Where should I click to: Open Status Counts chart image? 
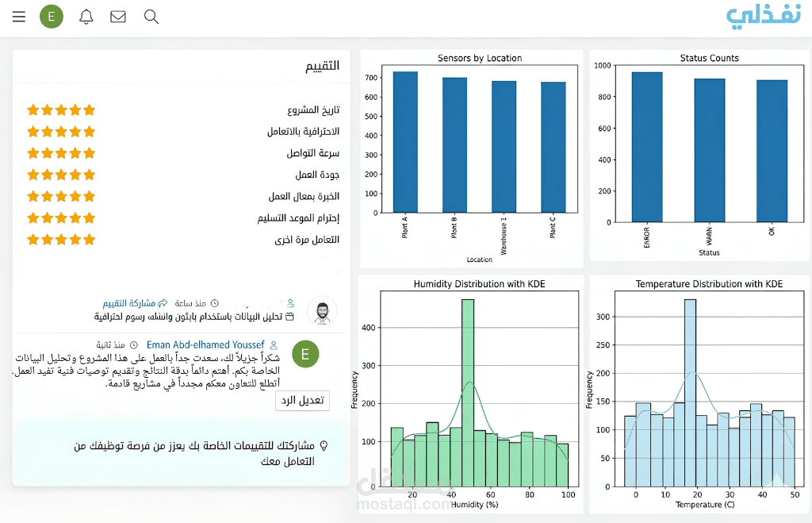click(700, 156)
